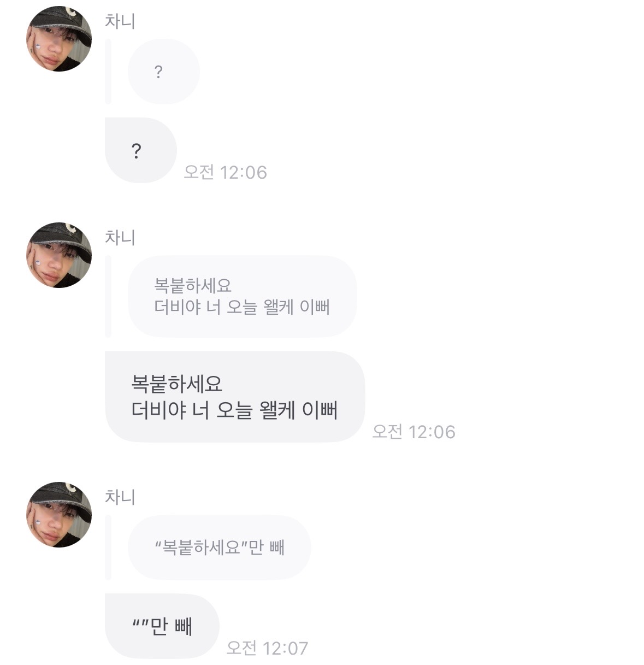Click the 차니 name above the 복붙하세요 quote

point(120,238)
